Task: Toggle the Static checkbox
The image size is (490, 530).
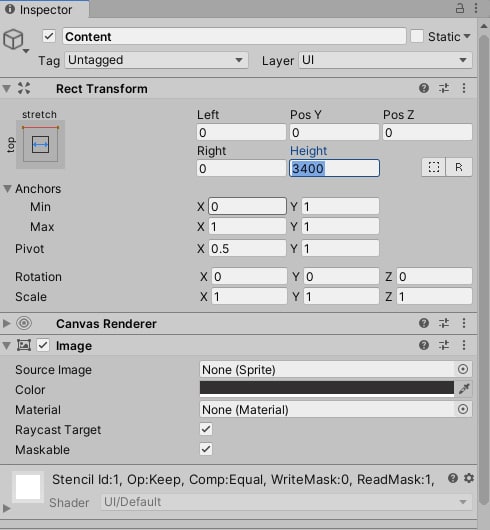Action: (417, 36)
